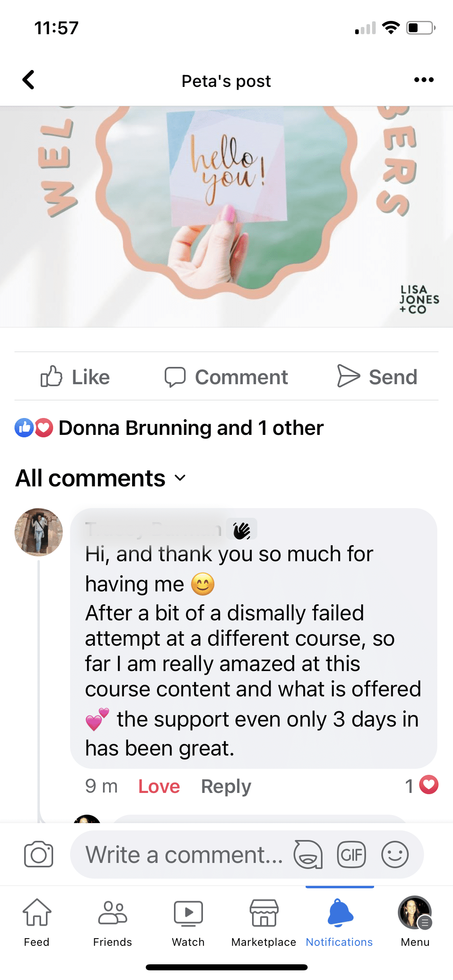Go back using the left chevron arrow
This screenshot has width=453, height=980.
pos(28,80)
